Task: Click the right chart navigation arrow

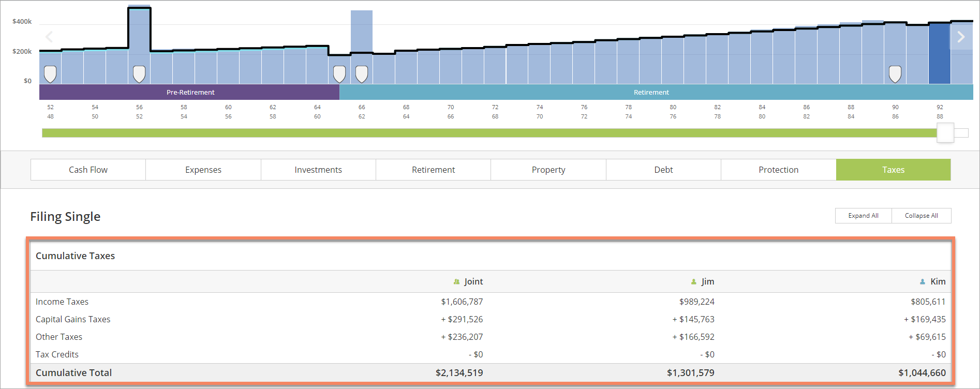Action: tap(961, 37)
